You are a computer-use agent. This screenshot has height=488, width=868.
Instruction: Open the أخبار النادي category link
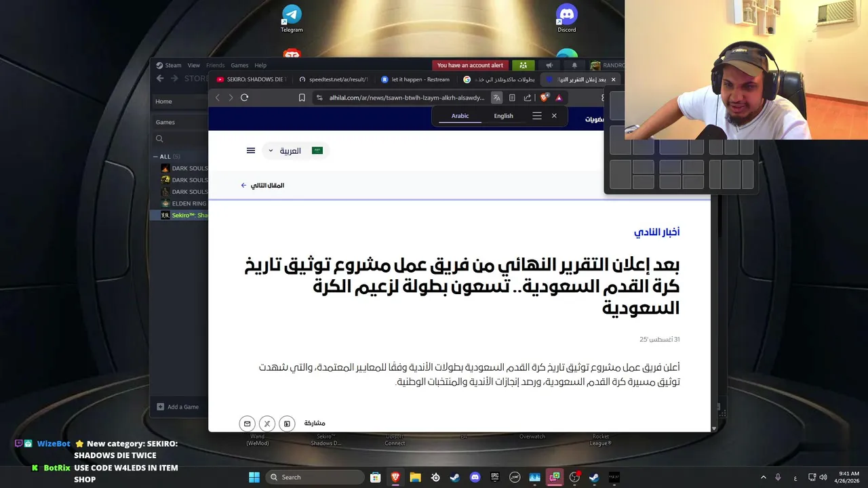[656, 232]
